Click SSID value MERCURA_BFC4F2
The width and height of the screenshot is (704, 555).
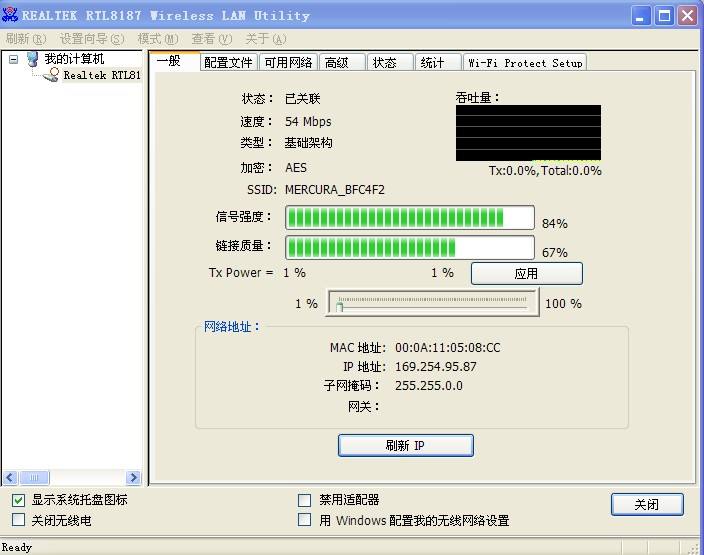pos(335,190)
